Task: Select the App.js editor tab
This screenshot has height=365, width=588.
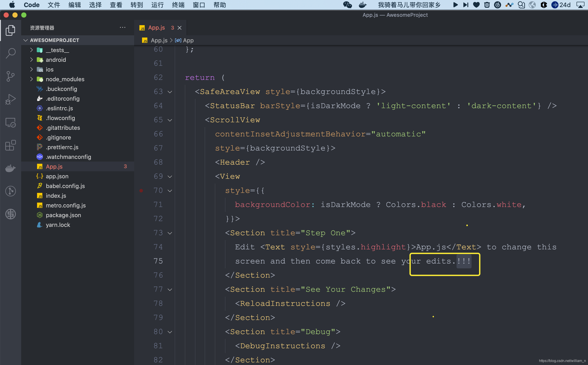Action: [156, 28]
